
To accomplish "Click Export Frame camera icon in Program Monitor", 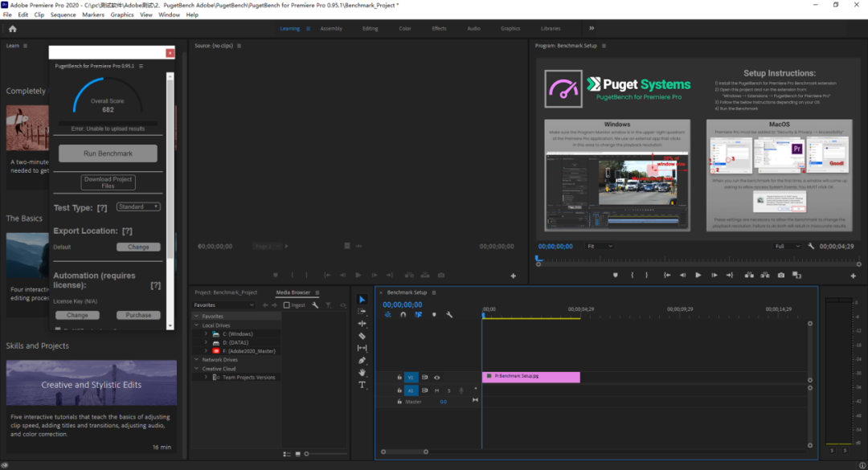I will pos(781,275).
